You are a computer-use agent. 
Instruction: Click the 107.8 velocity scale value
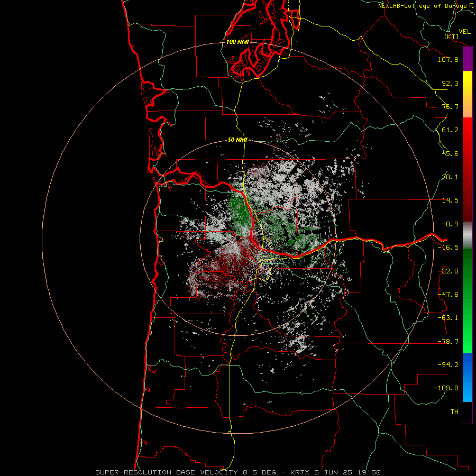pyautogui.click(x=448, y=59)
